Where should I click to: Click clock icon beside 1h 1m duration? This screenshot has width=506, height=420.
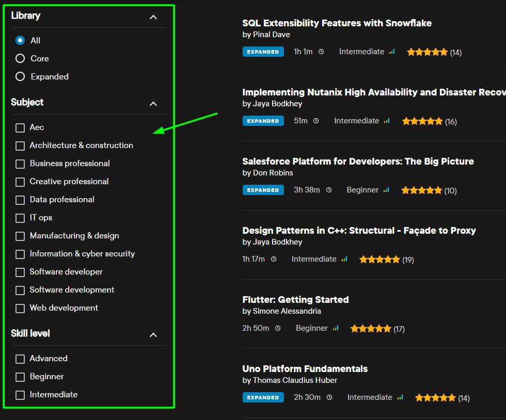[321, 52]
